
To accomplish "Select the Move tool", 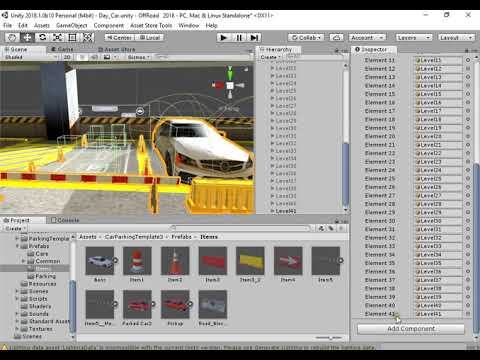I will (x=27, y=37).
